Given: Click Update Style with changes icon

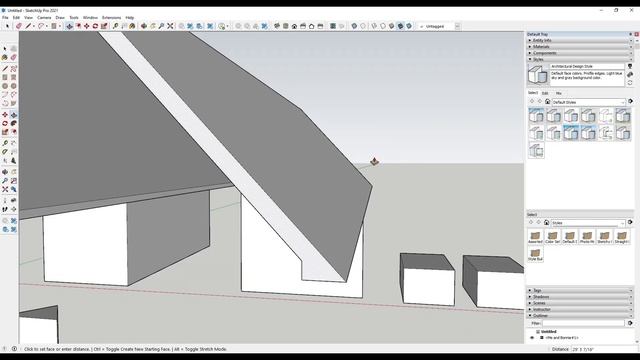Looking at the screenshot, I should click(x=630, y=82).
